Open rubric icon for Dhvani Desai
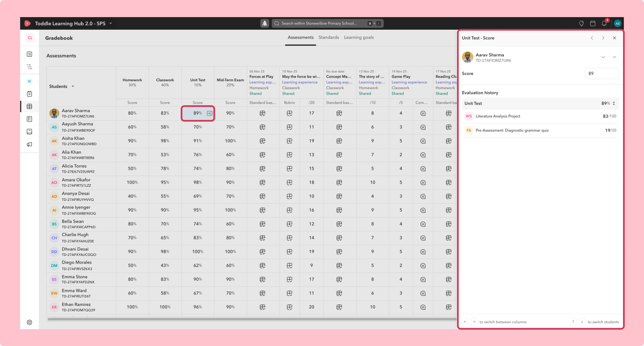 pos(290,252)
